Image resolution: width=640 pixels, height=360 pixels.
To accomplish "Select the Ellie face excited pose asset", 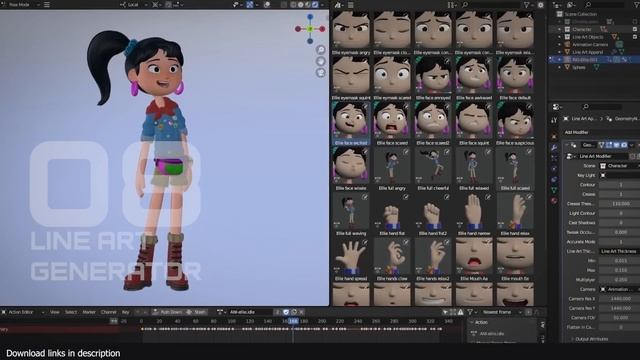I will click(x=351, y=123).
